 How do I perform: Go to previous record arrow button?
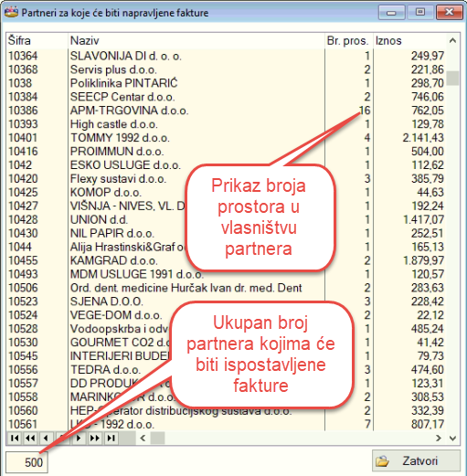tap(46, 438)
